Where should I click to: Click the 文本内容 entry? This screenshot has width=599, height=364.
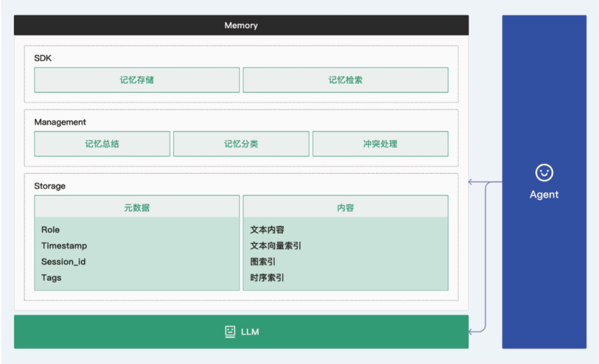click(x=267, y=230)
